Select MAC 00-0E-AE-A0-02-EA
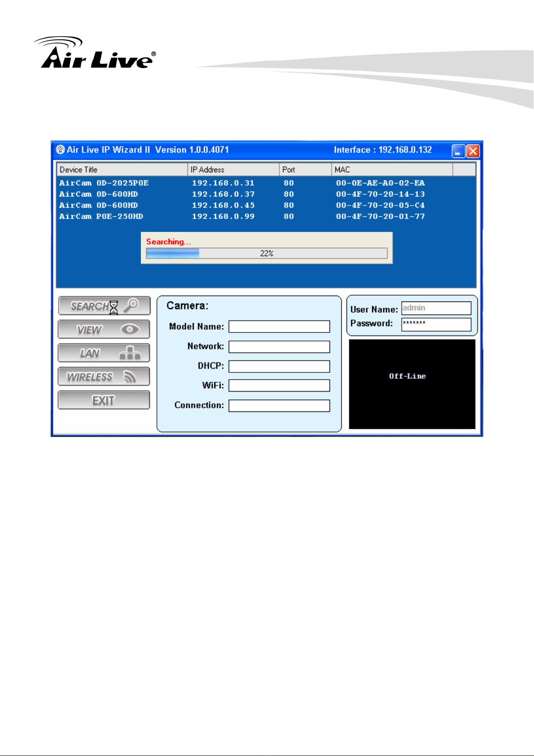Screen dimensions: 534x756 tap(381, 183)
